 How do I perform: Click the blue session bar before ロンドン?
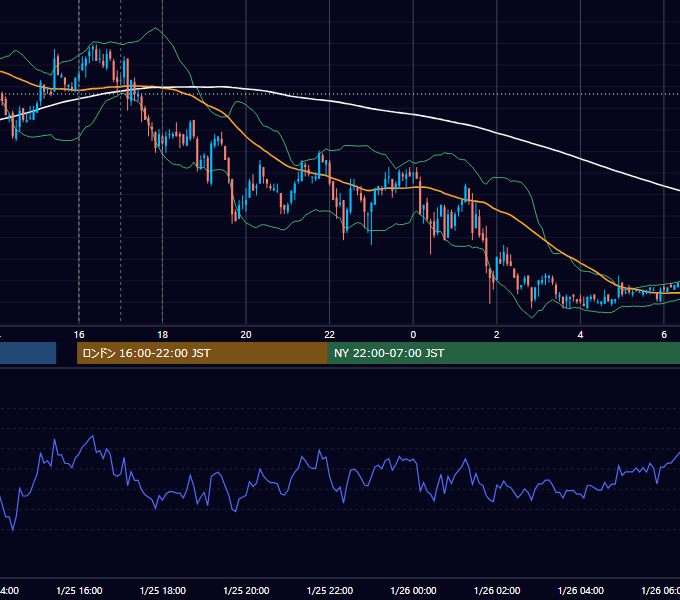28,353
